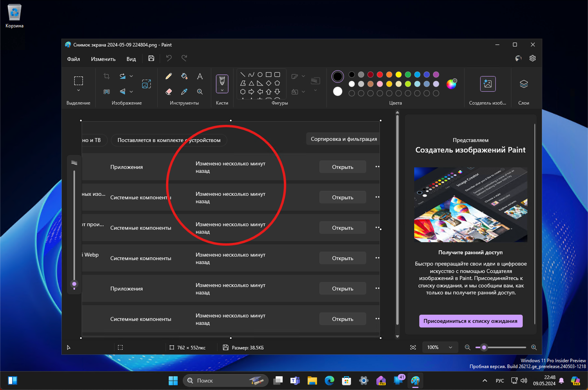Expand the Selection tool dropdown
The width and height of the screenshot is (588, 390).
click(x=78, y=90)
